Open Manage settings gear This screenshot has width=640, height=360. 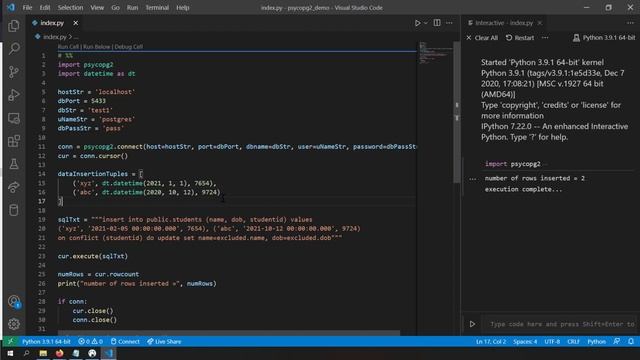14,324
